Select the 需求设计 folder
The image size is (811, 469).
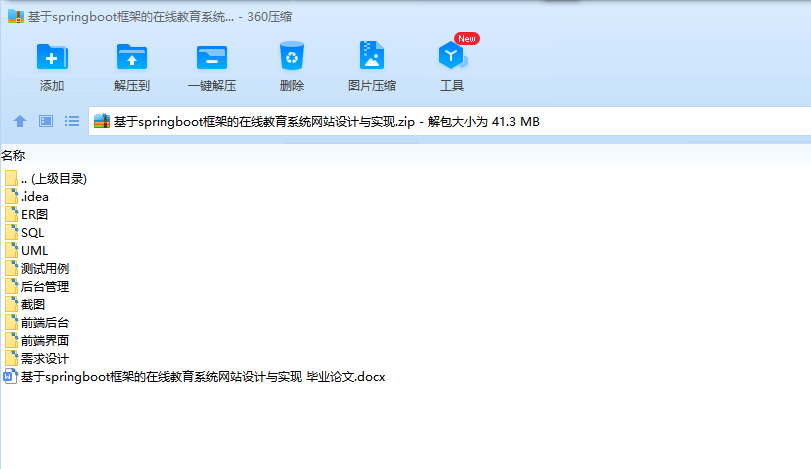(44, 358)
